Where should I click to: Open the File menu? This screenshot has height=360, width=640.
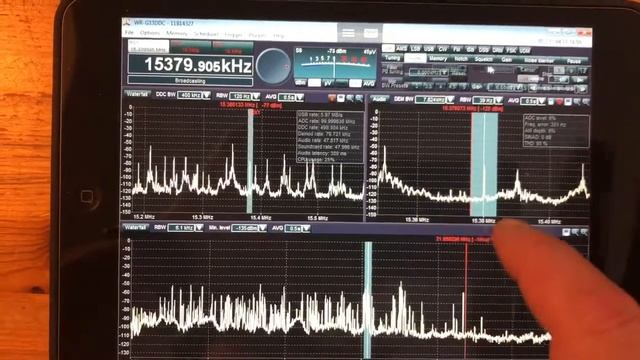click(129, 32)
